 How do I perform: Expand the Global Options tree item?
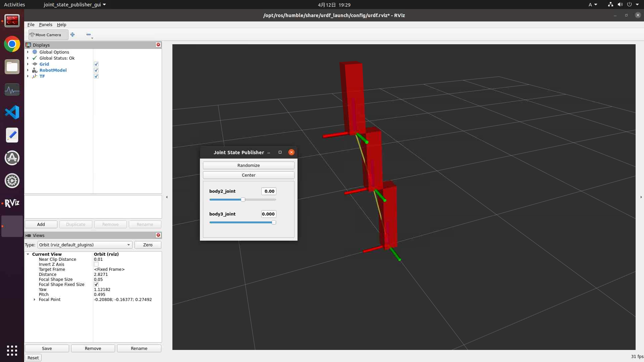click(x=28, y=52)
